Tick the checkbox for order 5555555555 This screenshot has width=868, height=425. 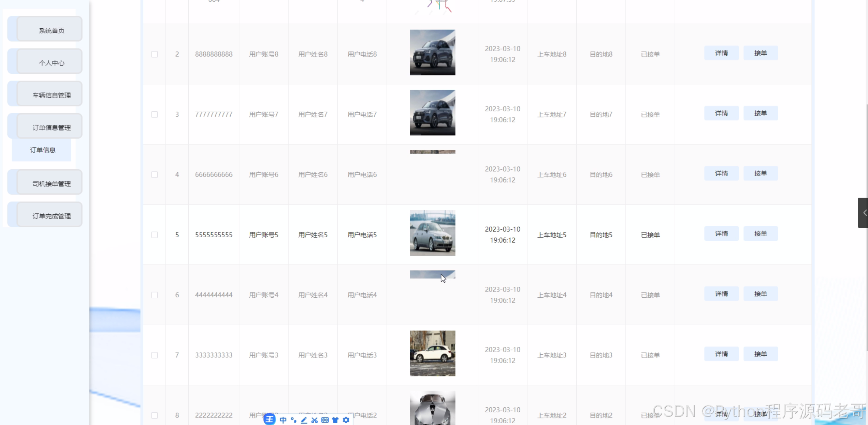click(x=155, y=235)
